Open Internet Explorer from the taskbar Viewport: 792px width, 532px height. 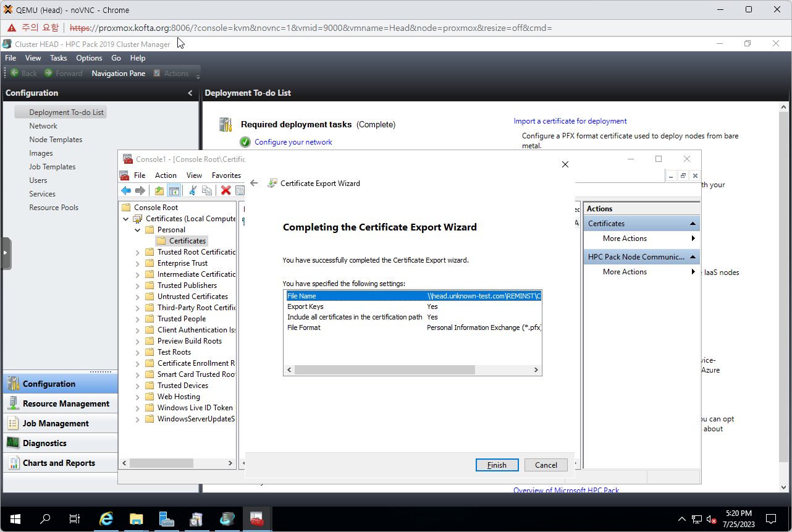(x=106, y=519)
